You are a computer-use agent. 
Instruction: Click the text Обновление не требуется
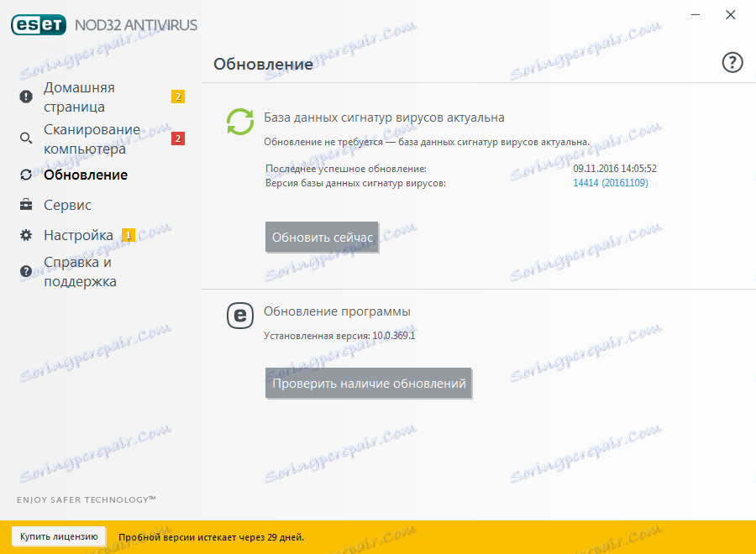(x=323, y=142)
